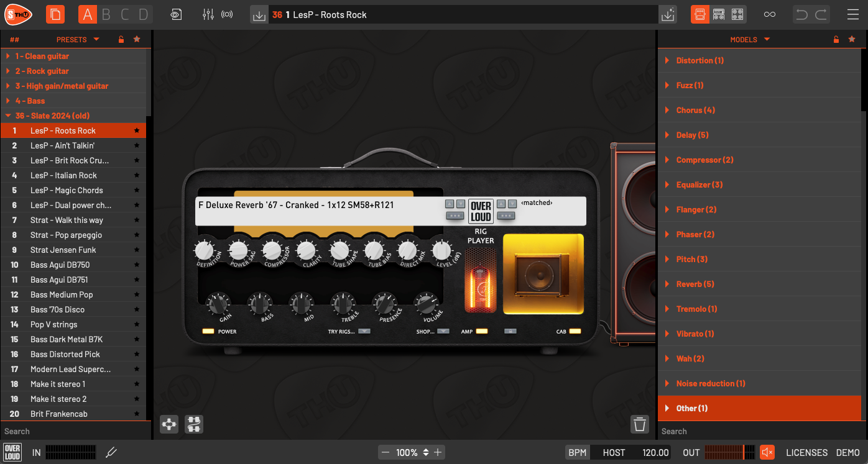Open LICENSES
The width and height of the screenshot is (868, 464).
coord(806,452)
